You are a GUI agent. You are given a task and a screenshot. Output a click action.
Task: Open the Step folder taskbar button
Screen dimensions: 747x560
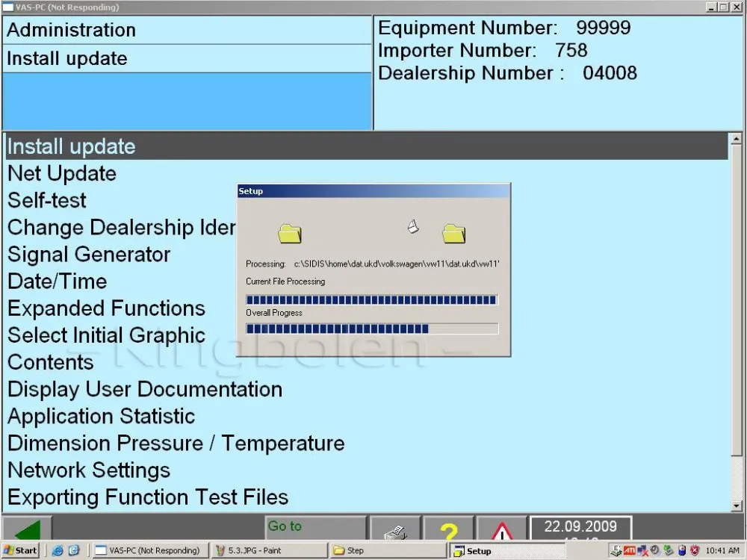tap(388, 550)
